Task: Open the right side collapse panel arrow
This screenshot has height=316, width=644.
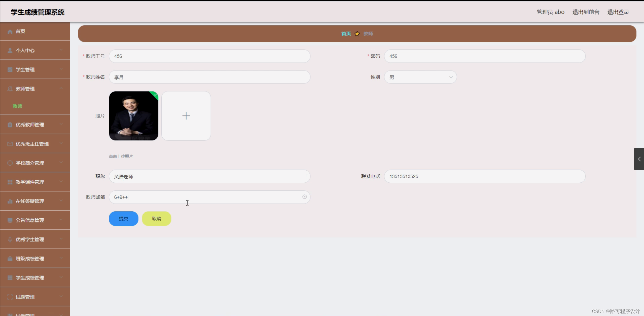Action: coord(639,159)
